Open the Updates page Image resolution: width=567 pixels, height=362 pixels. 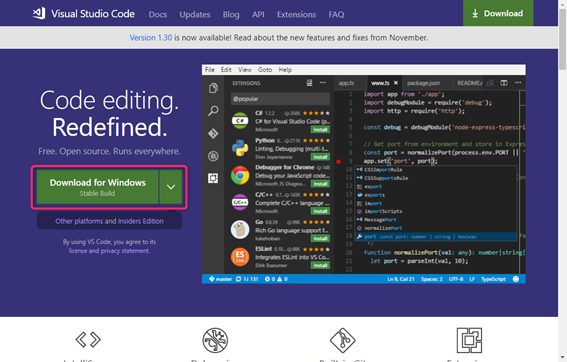195,14
